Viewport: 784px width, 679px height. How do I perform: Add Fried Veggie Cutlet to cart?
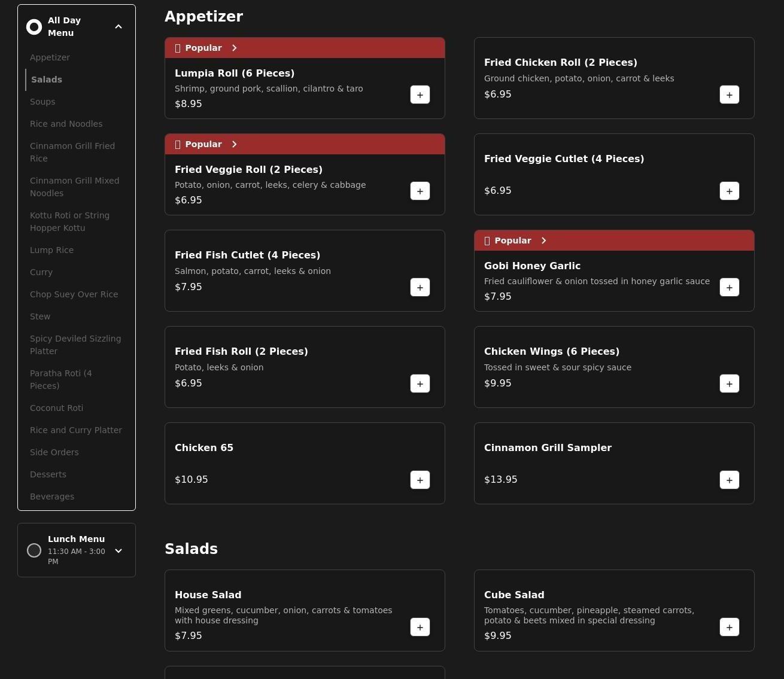click(x=729, y=191)
